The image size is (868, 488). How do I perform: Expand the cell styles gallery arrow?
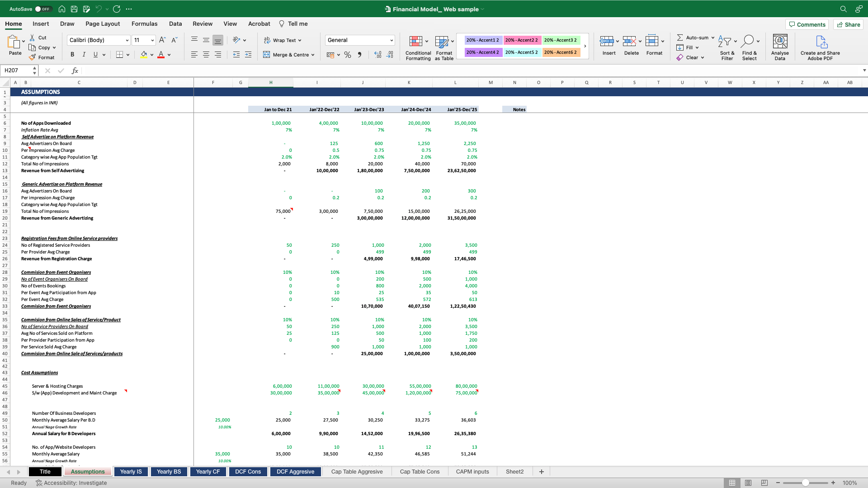pos(585,46)
